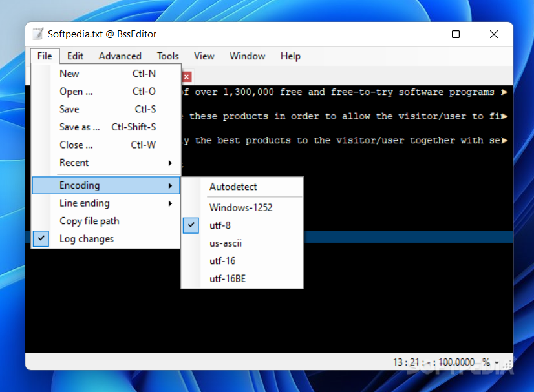534x392 pixels.
Task: Choose New from the File menu
Action: click(x=106, y=74)
